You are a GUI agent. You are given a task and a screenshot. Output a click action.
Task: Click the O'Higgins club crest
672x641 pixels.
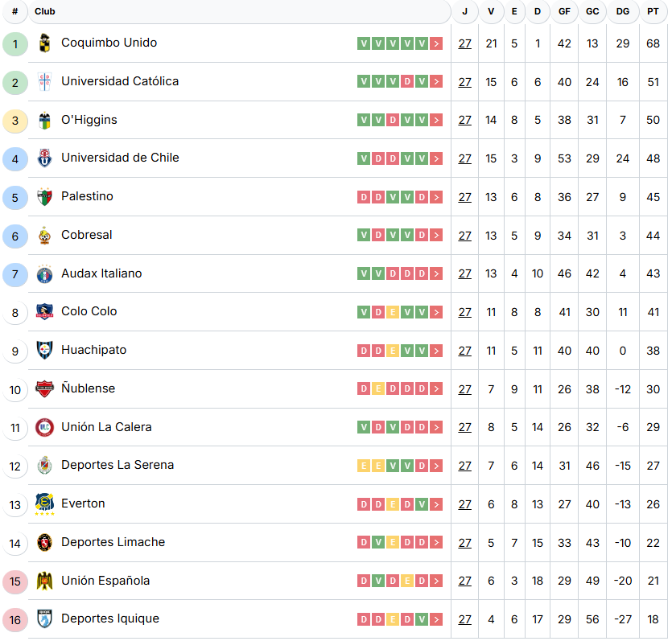point(44,121)
